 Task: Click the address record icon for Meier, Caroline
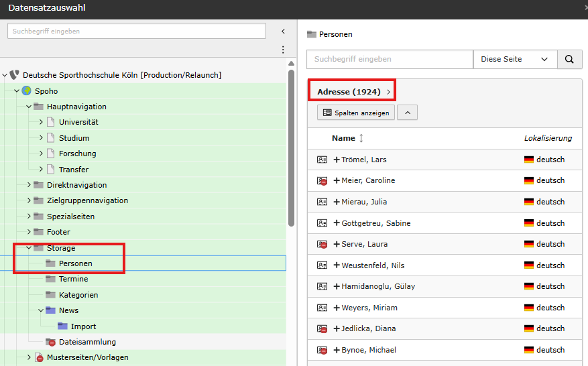tap(322, 181)
